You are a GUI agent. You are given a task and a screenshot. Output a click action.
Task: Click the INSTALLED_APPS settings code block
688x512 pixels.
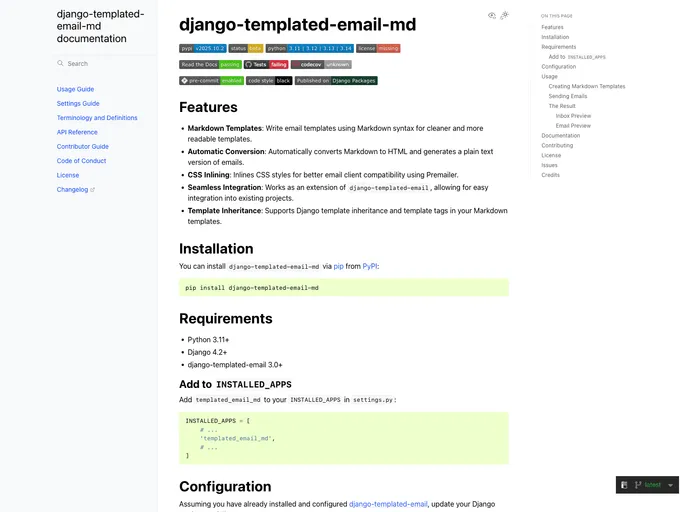pyautogui.click(x=344, y=438)
